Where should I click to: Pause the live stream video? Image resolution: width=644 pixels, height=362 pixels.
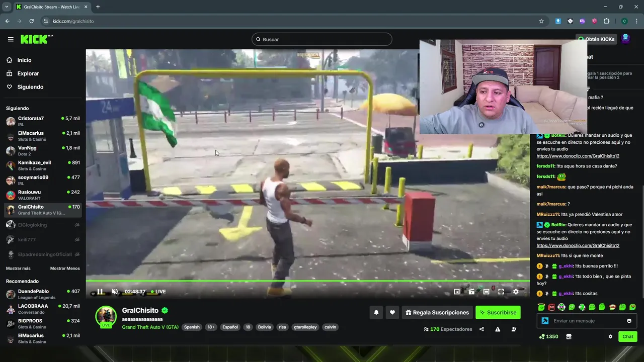tap(100, 292)
